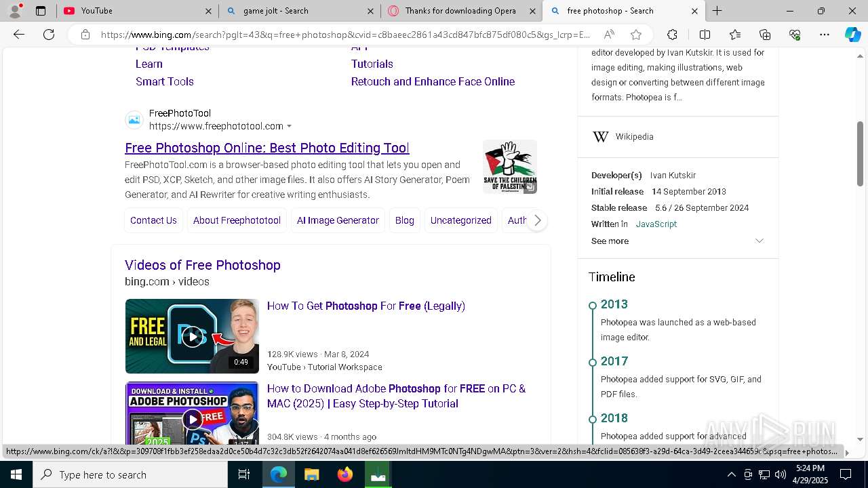Screen dimensions: 868x488
Task: Click the Blog sitelink button
Action: (x=404, y=220)
